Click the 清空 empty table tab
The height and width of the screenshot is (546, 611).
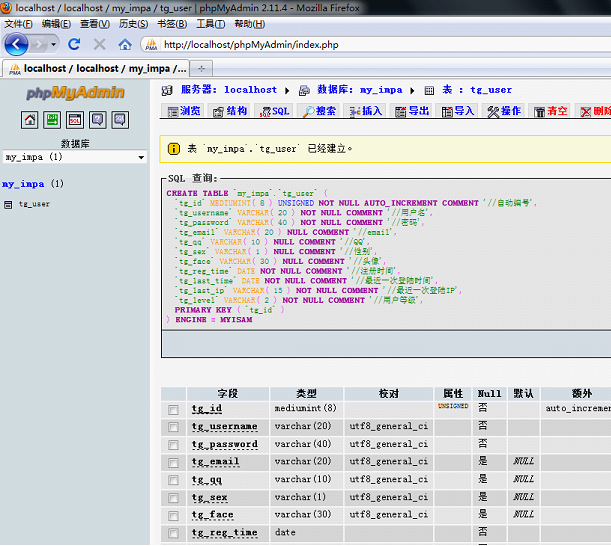coord(551,111)
